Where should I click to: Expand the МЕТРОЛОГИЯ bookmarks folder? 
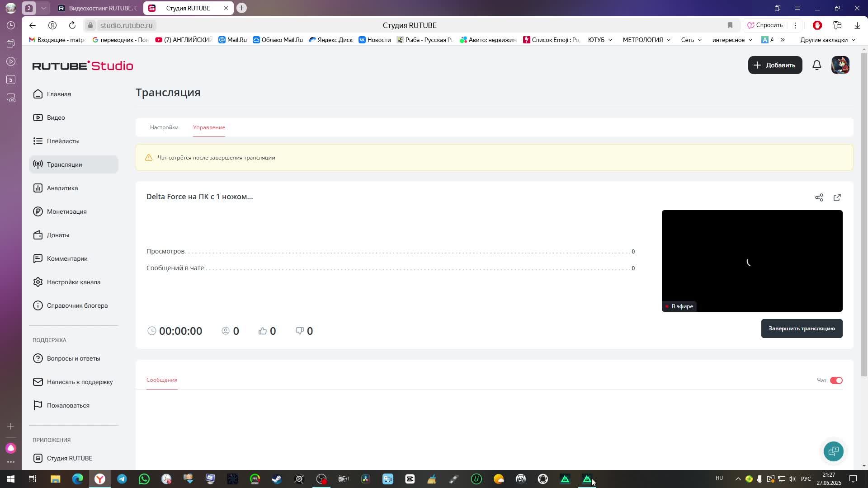click(x=646, y=40)
